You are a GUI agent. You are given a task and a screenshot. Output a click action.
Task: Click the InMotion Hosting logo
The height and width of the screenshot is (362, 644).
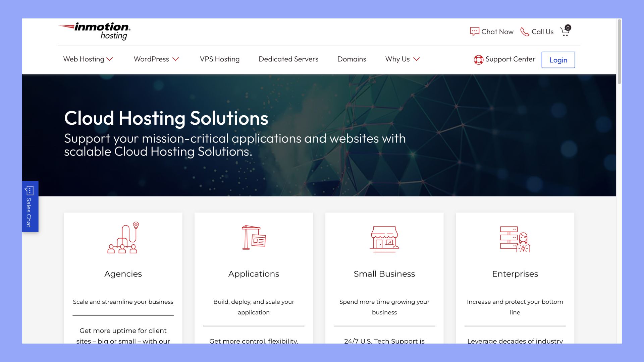click(95, 31)
